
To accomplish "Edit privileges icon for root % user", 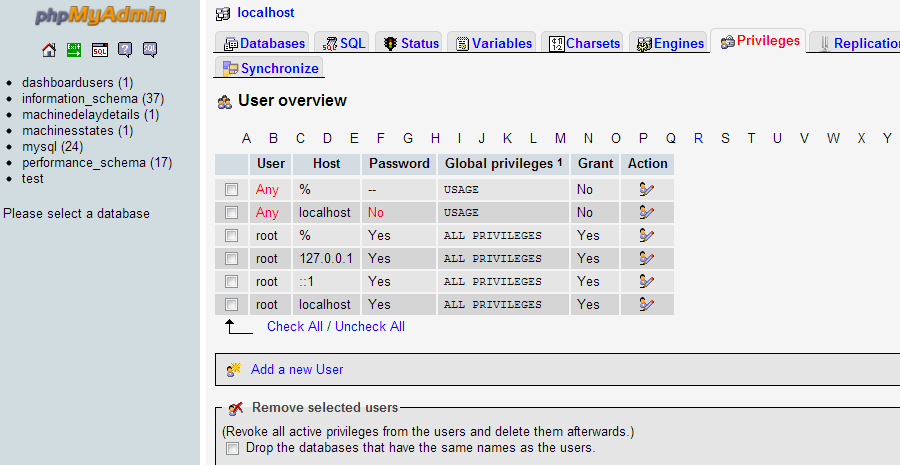I will [x=647, y=235].
